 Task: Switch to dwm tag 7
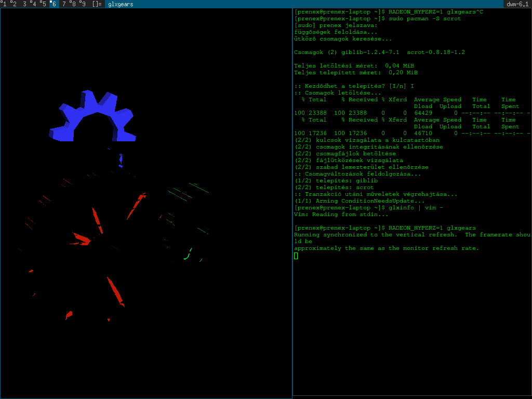click(x=64, y=4)
